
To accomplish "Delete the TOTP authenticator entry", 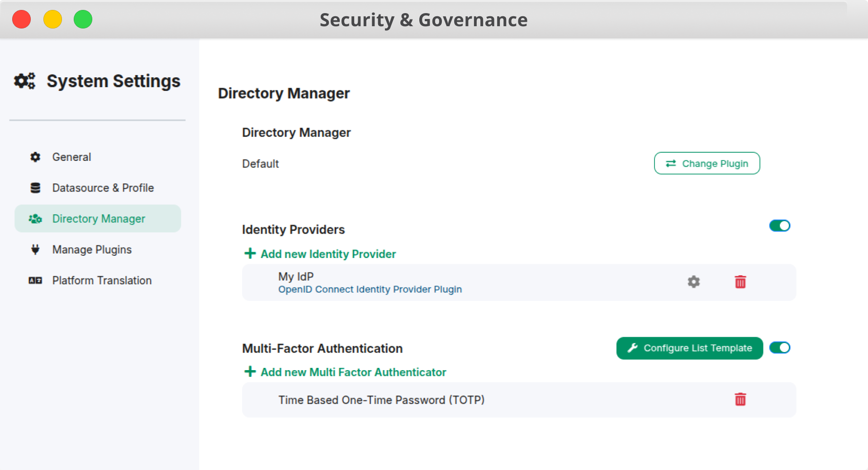I will (740, 399).
